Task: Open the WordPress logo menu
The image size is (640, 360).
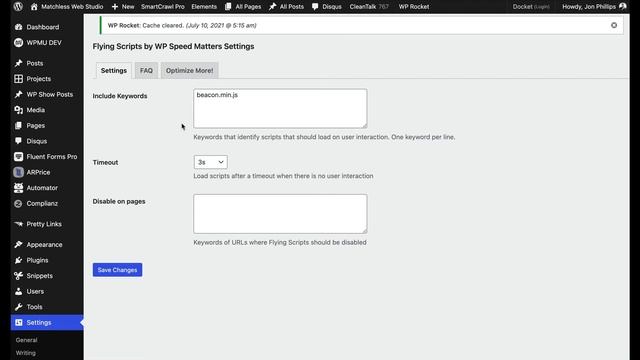Action: coord(18,7)
